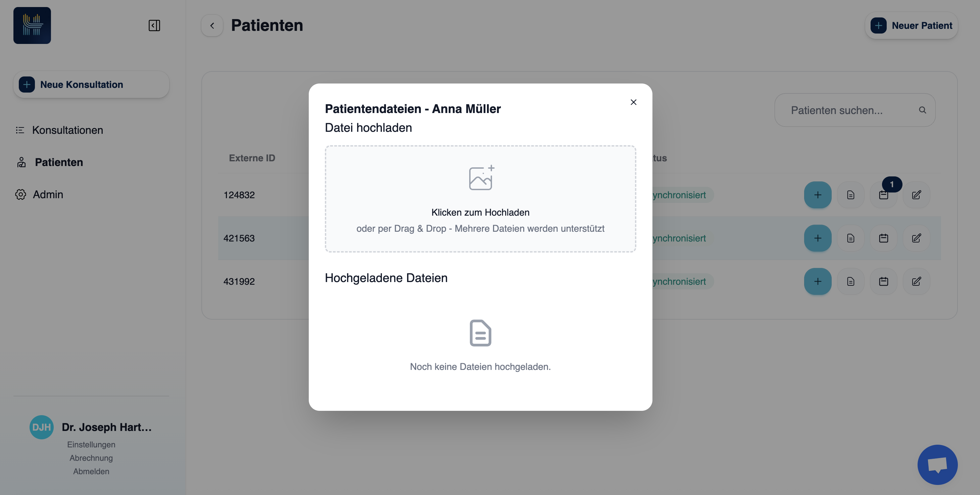Collapse the sidebar panel icon
The image size is (980, 495).
(154, 25)
